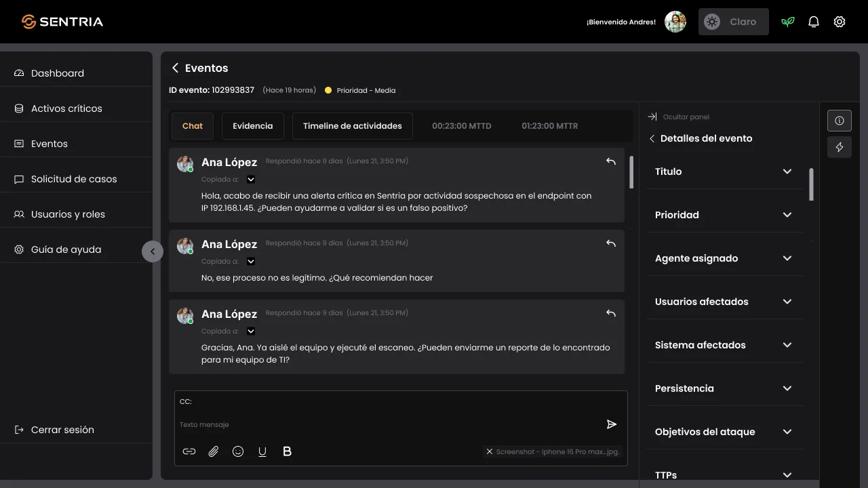
Task: Click the Prioridad - Media label
Action: click(x=366, y=90)
